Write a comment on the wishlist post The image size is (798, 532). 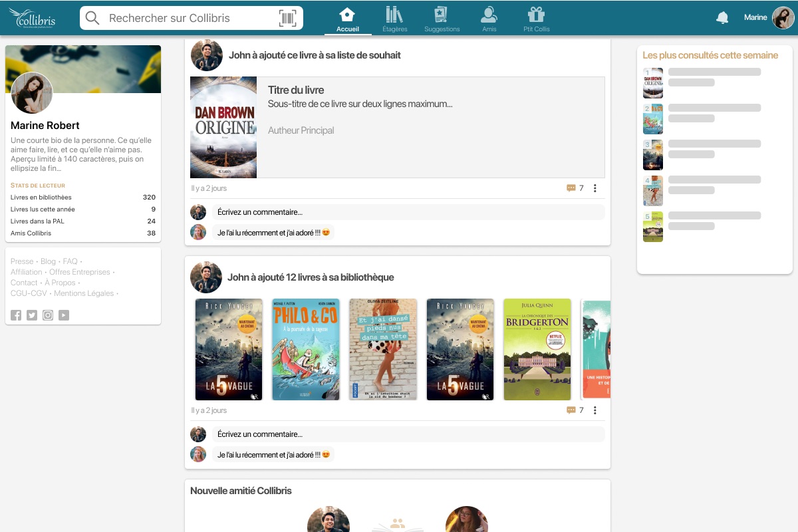click(x=408, y=212)
